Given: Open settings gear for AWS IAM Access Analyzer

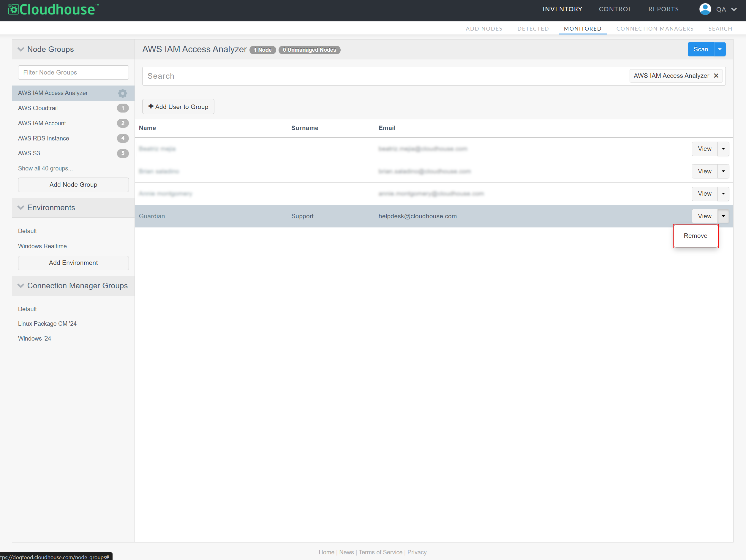Looking at the screenshot, I should (x=122, y=93).
